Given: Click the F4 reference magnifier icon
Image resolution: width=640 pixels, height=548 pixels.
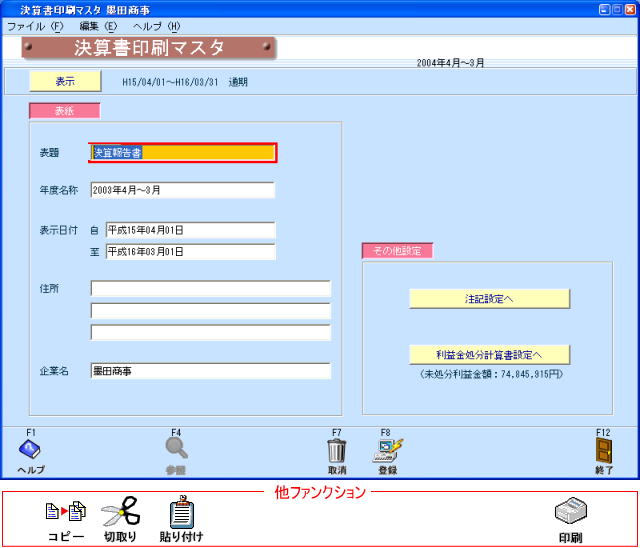Looking at the screenshot, I should (x=176, y=449).
